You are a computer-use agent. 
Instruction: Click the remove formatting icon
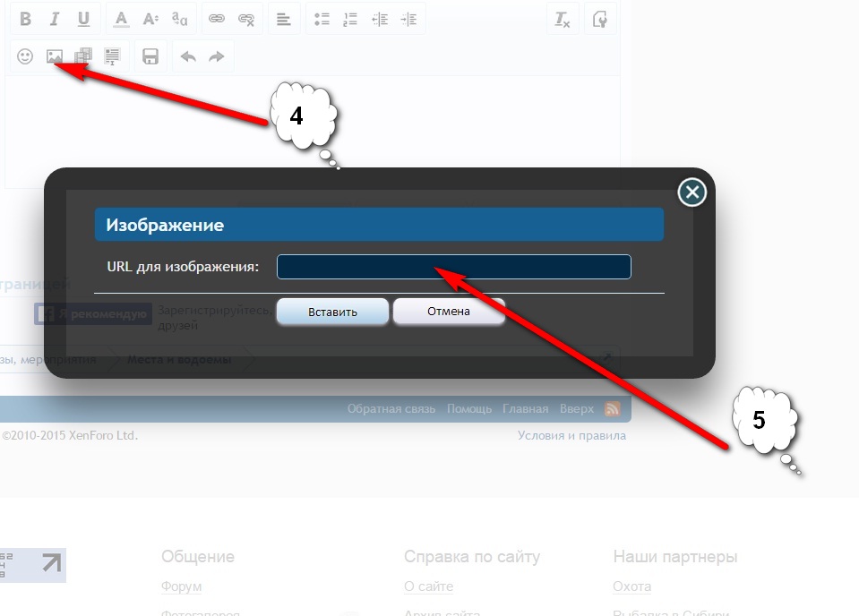[563, 19]
